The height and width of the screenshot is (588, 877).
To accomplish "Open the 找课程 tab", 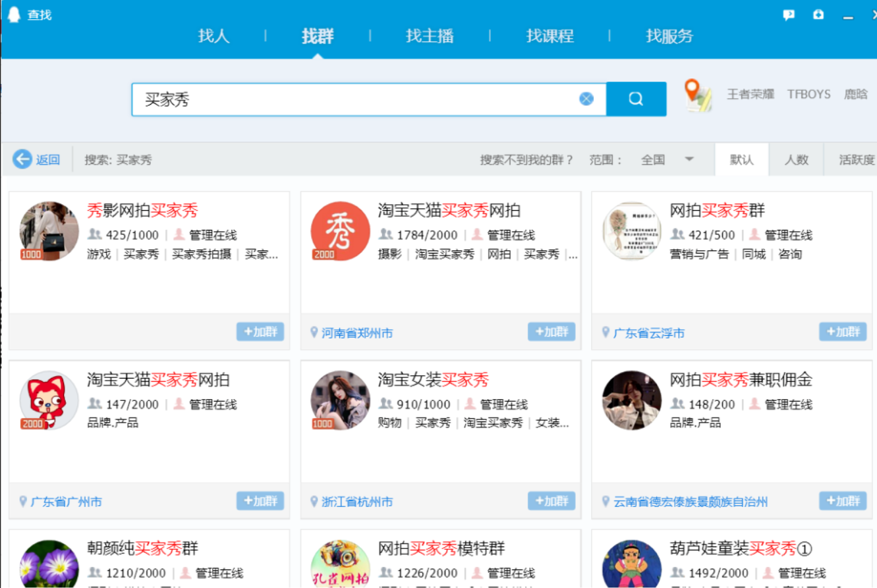I will point(550,36).
